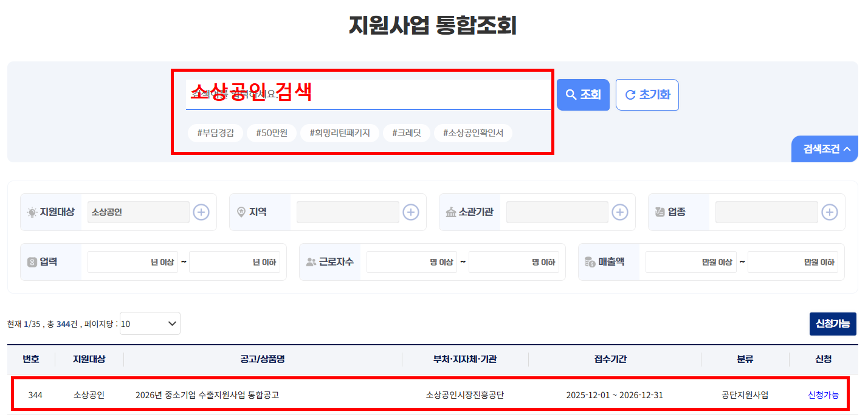The width and height of the screenshot is (868, 417).
Task: Toggle the #크레딧 filter tag
Action: pyautogui.click(x=406, y=133)
